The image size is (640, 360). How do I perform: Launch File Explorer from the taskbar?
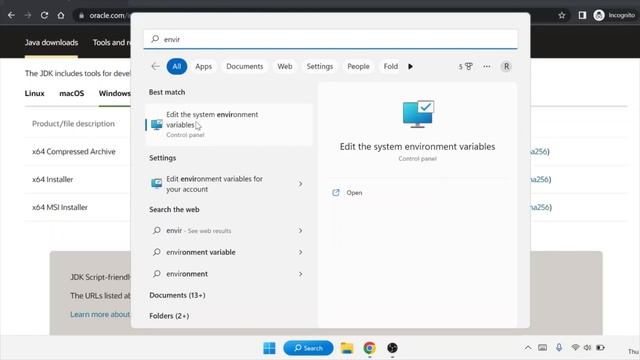347,348
